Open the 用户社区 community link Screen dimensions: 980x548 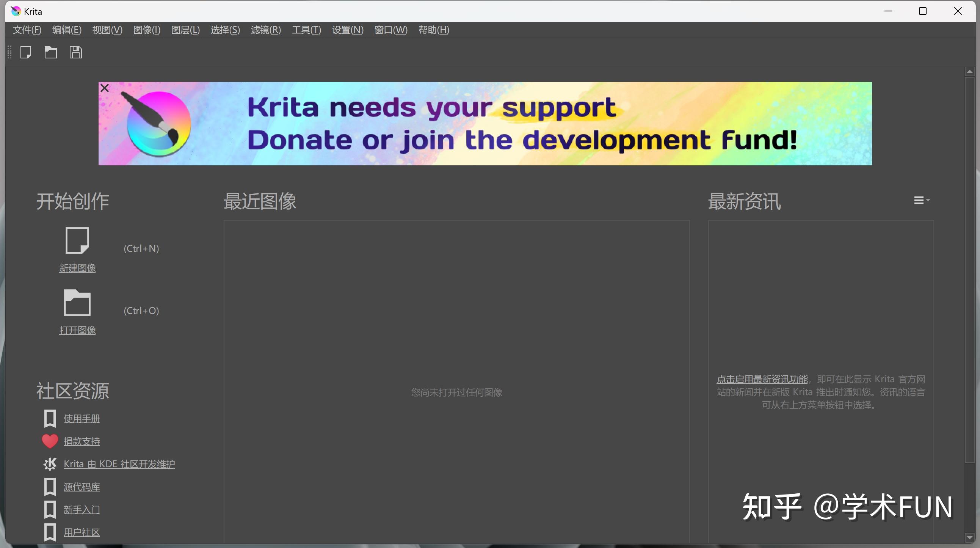coord(81,532)
